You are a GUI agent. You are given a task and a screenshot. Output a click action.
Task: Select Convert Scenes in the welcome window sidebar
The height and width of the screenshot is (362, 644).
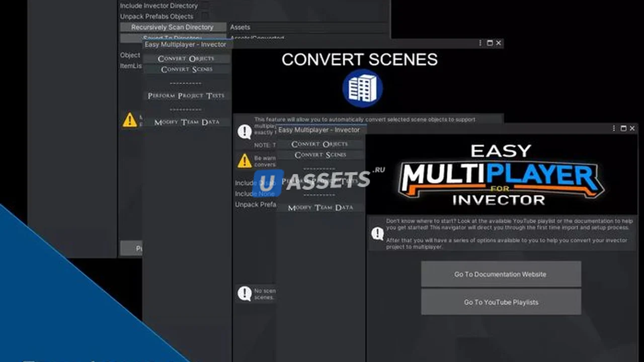[x=320, y=155]
